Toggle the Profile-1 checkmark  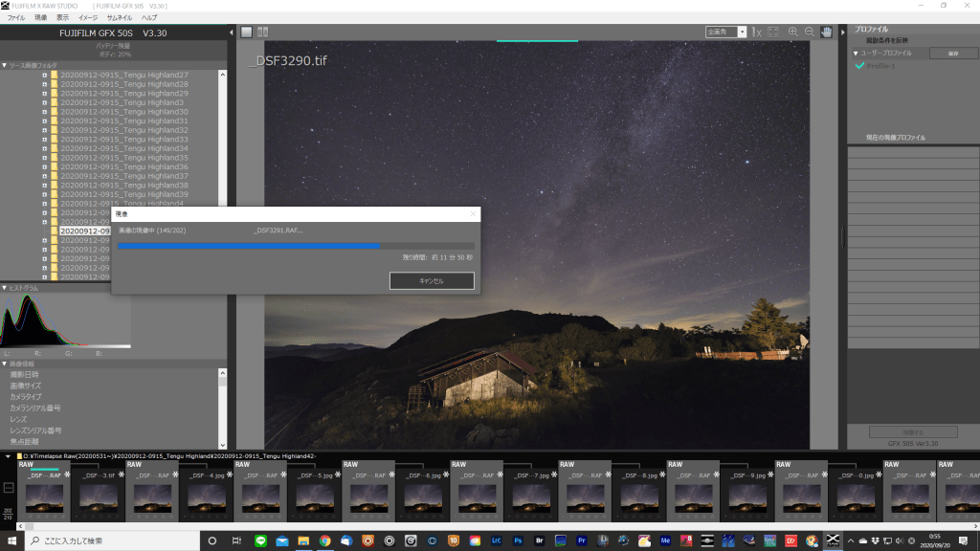point(860,66)
